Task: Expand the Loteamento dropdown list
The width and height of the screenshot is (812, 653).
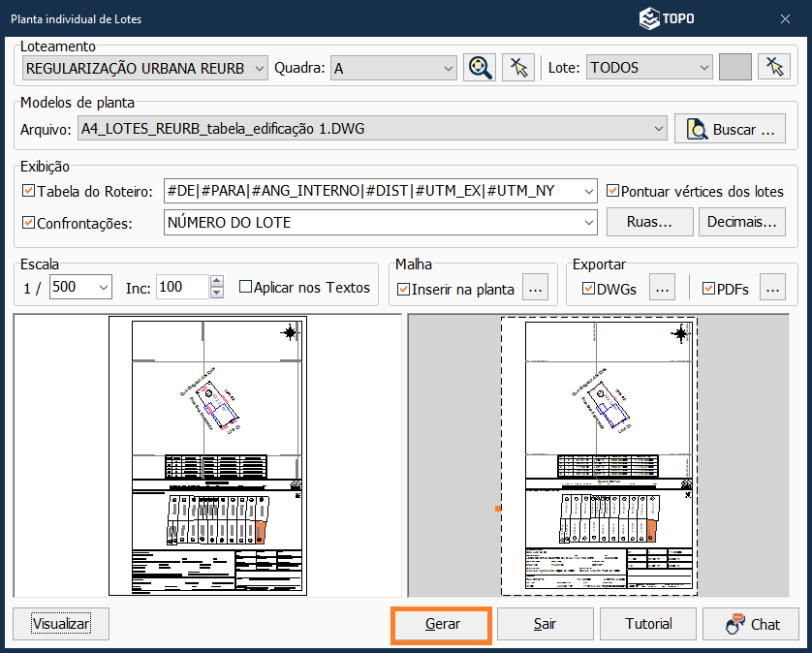Action: pyautogui.click(x=258, y=68)
